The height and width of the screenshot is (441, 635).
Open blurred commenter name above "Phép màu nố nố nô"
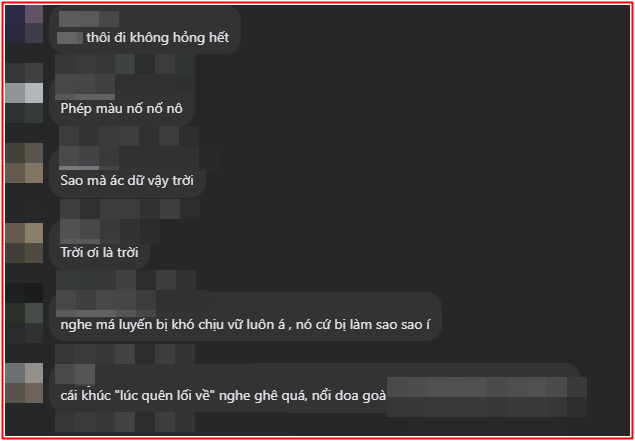85,86
